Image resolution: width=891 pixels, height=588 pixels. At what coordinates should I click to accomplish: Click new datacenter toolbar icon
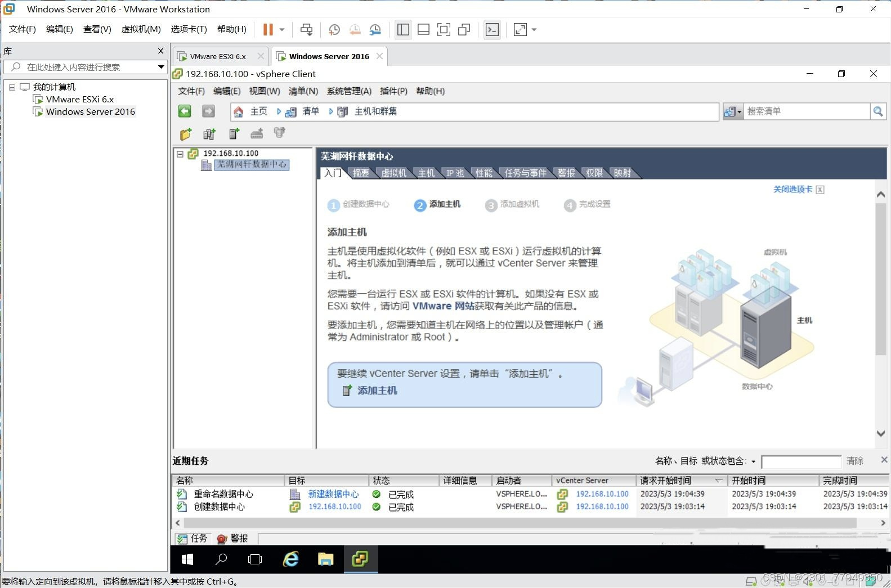click(209, 134)
